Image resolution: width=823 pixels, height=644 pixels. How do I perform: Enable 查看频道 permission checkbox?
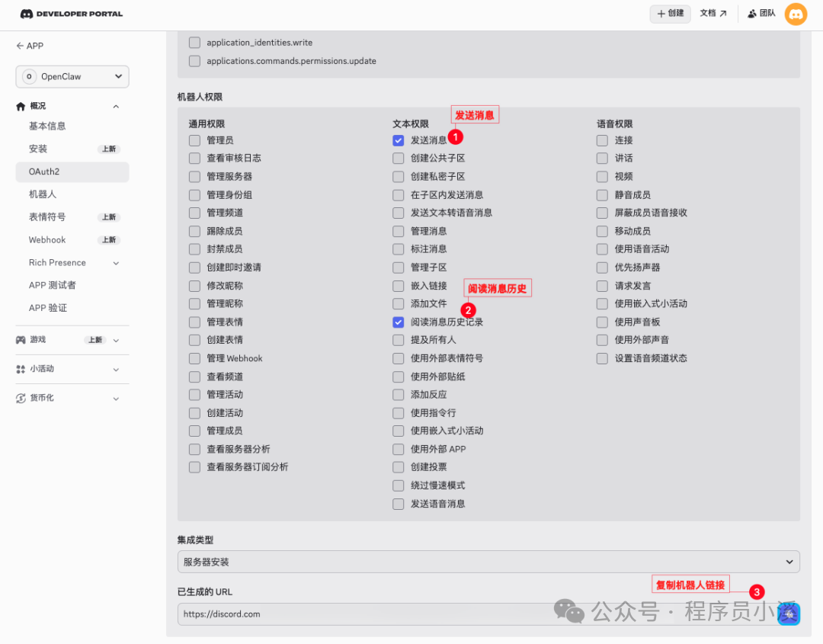point(195,376)
